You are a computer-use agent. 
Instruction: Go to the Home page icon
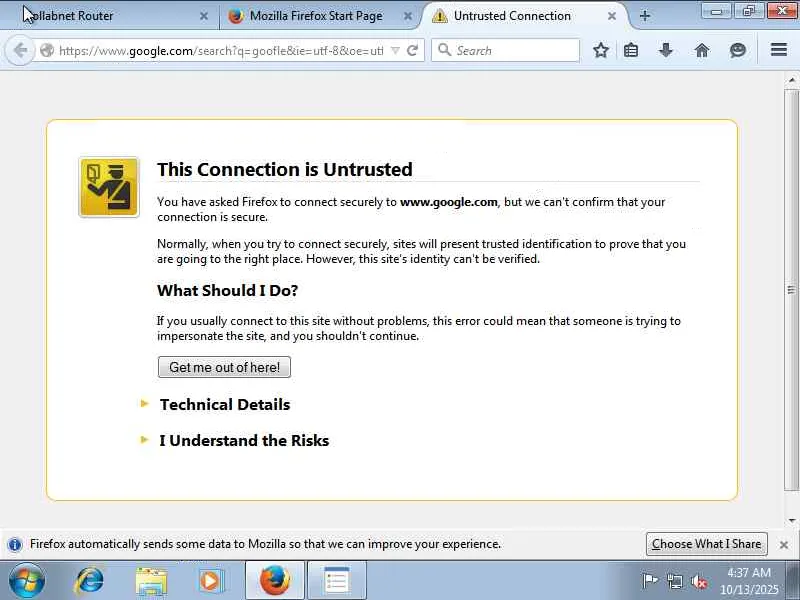pos(702,50)
